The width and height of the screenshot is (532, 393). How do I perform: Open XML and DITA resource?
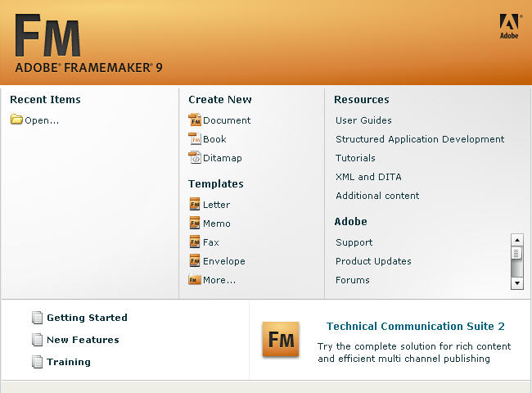coord(368,177)
